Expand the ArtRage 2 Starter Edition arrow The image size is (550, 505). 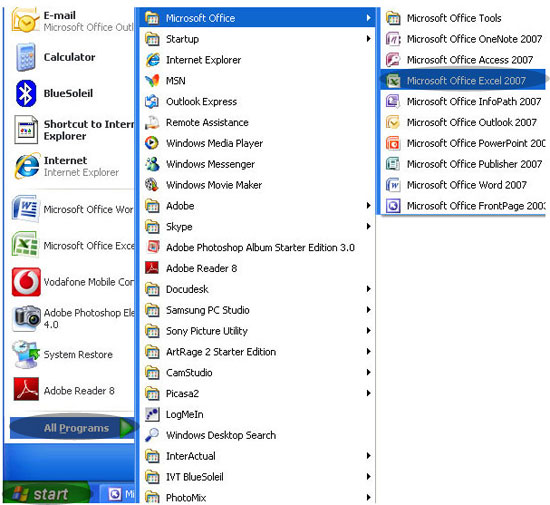(368, 351)
